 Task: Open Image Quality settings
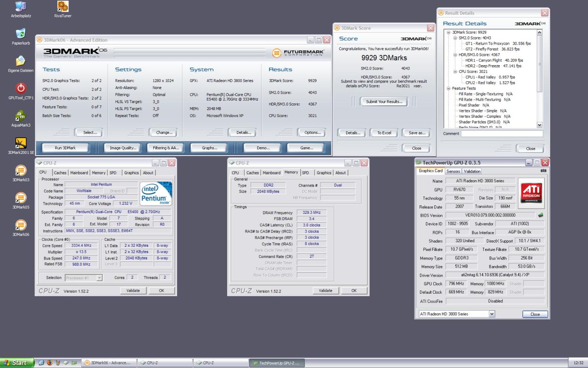coord(123,148)
